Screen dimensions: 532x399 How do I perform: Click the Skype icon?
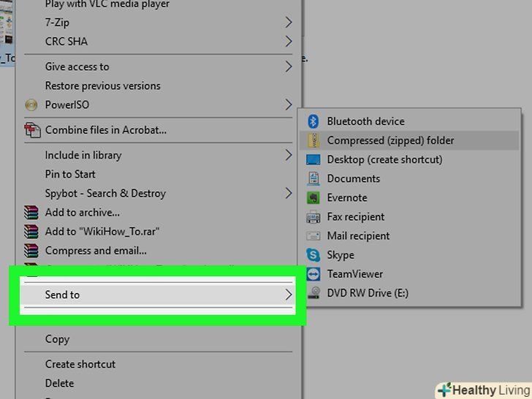[313, 255]
